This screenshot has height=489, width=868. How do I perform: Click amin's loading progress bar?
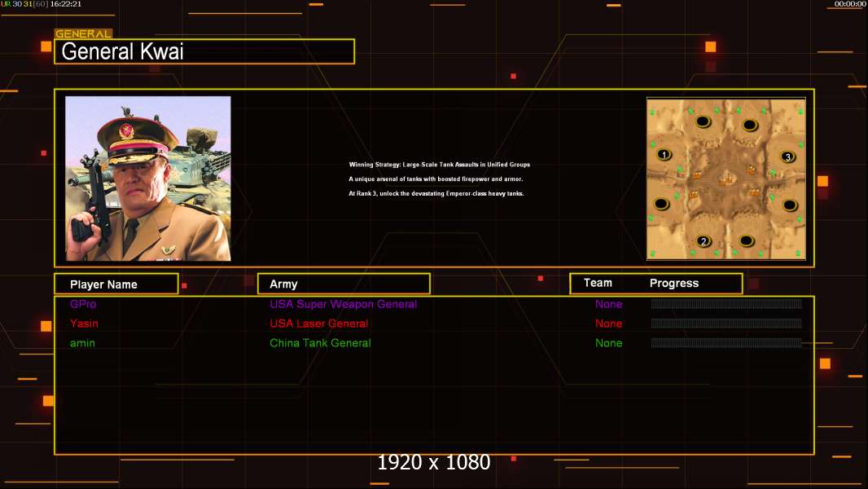[x=726, y=343]
